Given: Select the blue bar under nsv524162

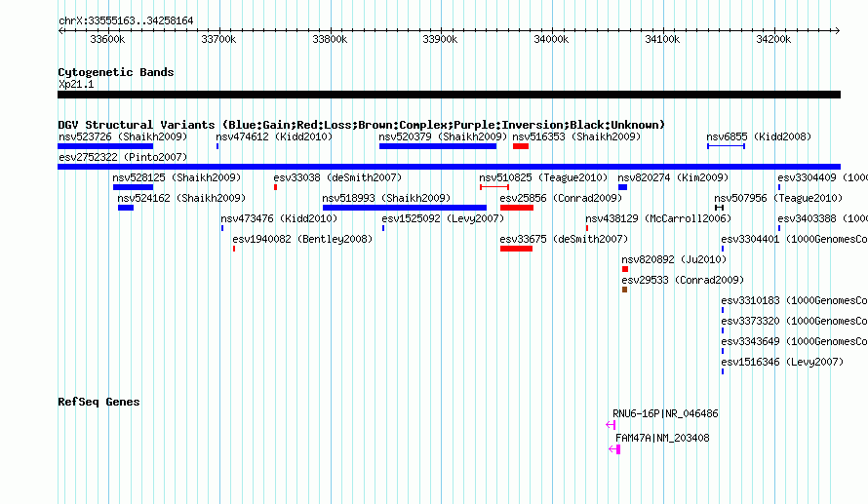Looking at the screenshot, I should coord(126,208).
